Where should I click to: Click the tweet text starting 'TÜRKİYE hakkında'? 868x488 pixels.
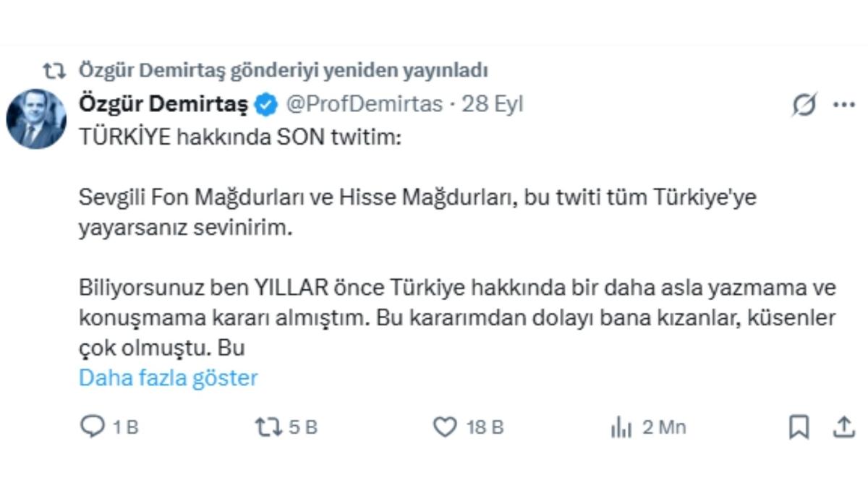pos(457,244)
